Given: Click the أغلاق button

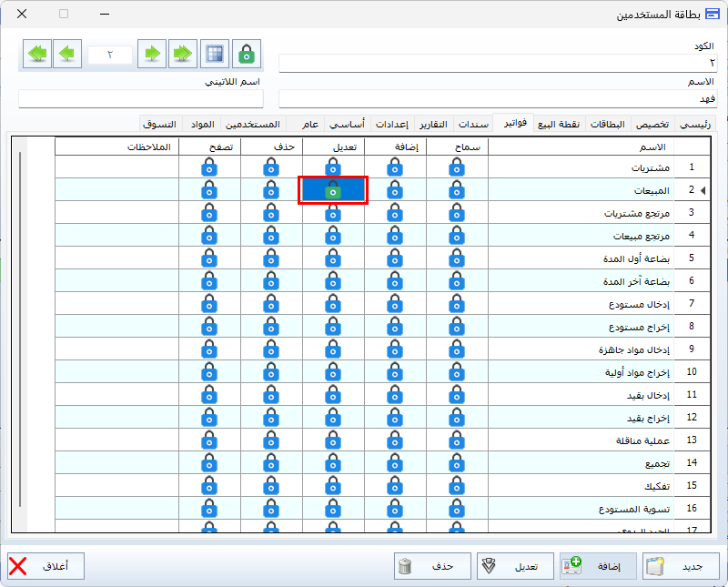Looking at the screenshot, I should tap(45, 566).
